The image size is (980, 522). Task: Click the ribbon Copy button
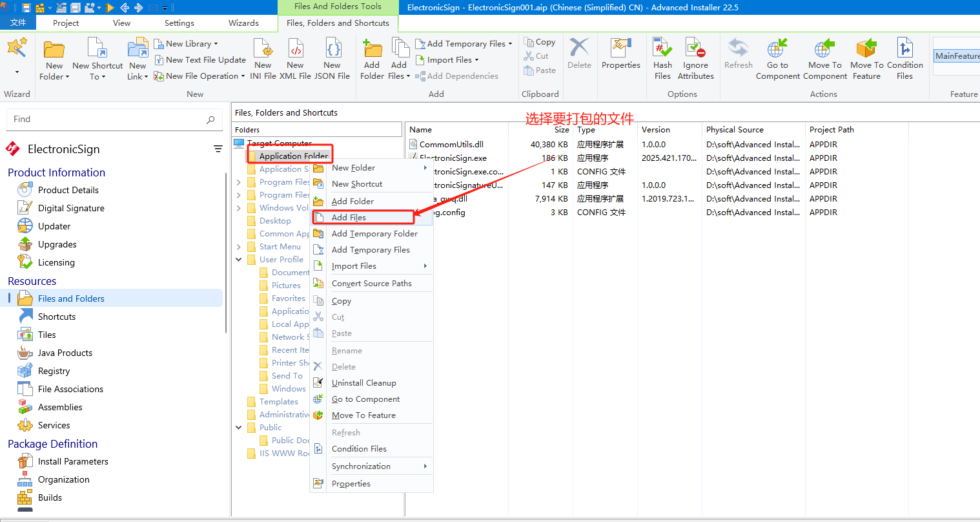[540, 42]
